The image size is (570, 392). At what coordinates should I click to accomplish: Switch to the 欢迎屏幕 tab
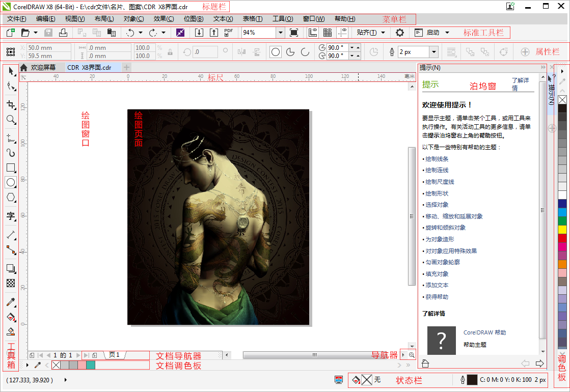(x=43, y=67)
